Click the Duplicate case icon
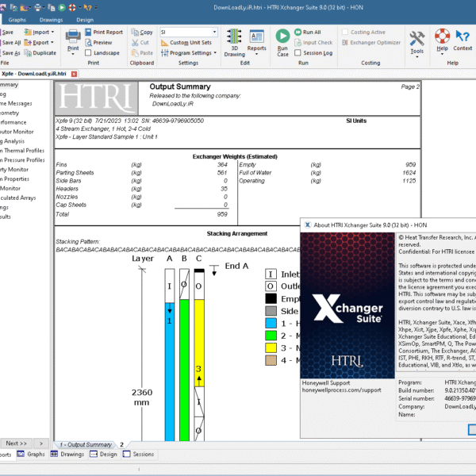Image resolution: width=476 pixels, height=476 pixels. tap(28, 53)
